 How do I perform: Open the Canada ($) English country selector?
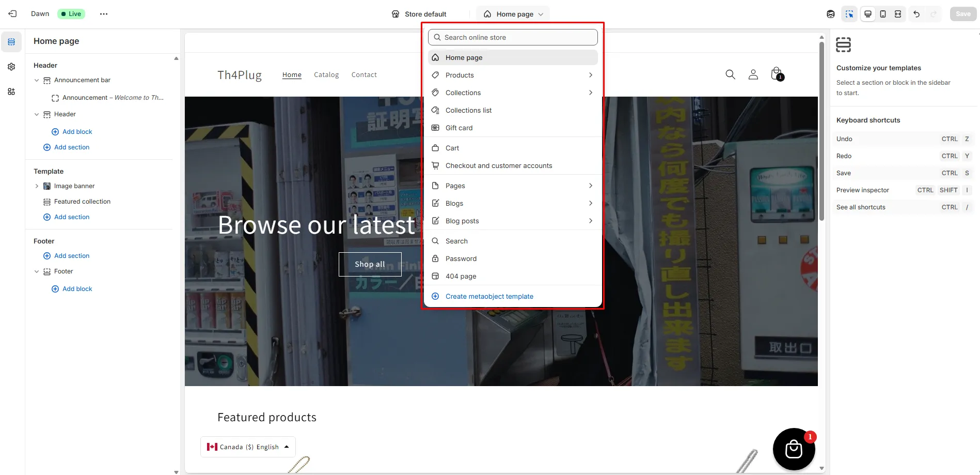click(248, 447)
